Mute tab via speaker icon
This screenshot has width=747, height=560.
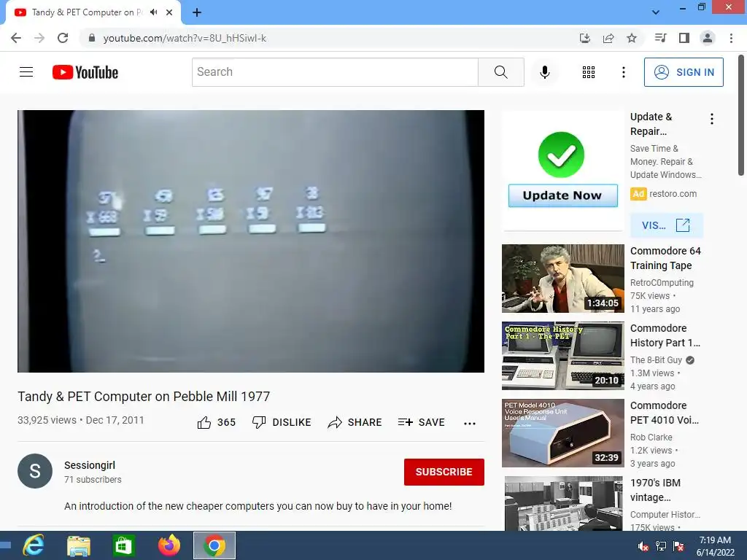pos(153,12)
